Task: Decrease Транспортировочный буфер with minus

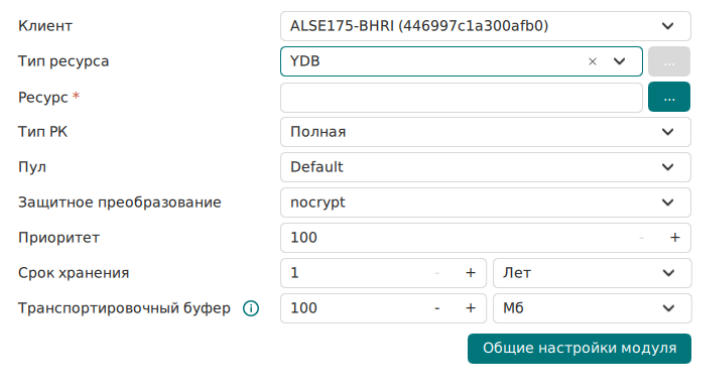Action: click(x=437, y=308)
